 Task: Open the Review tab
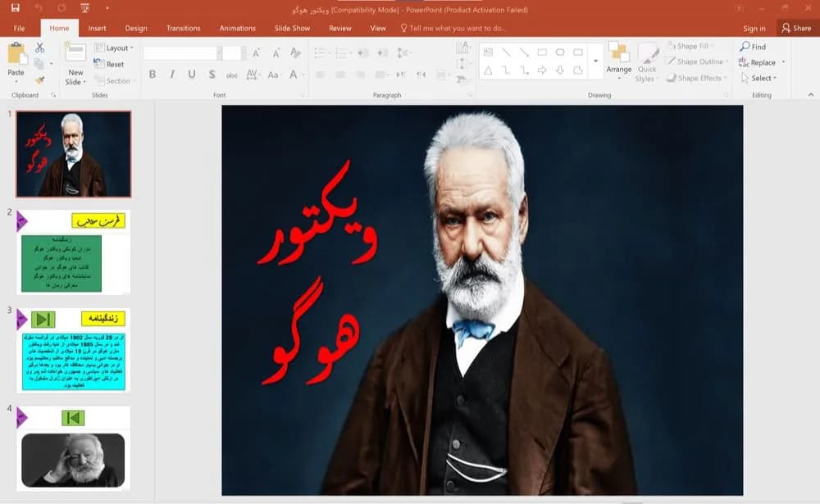pyautogui.click(x=340, y=28)
